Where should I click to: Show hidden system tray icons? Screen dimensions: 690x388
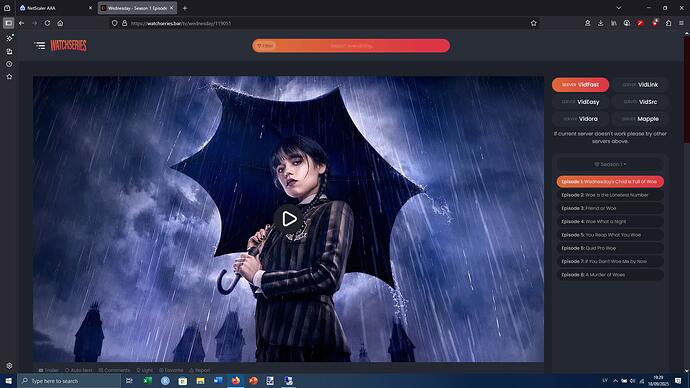[615, 381]
